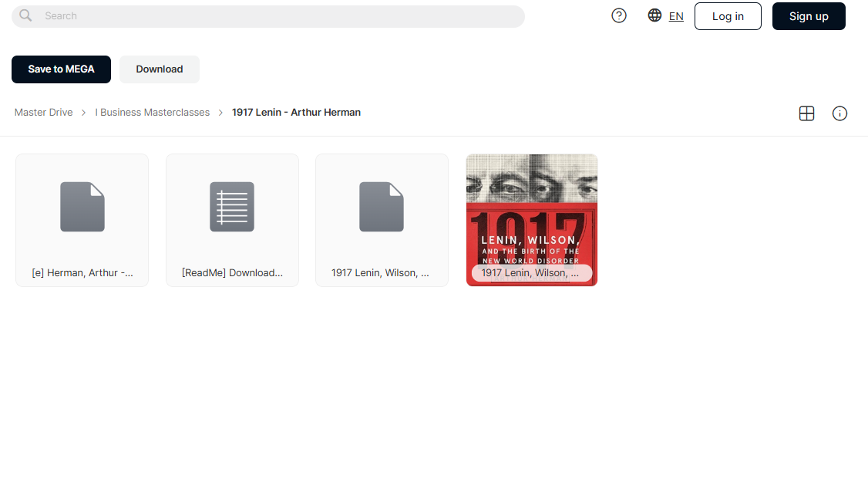The height and width of the screenshot is (483, 868).
Task: Select the [e] Herman, Arthur file icon
Action: click(x=82, y=207)
